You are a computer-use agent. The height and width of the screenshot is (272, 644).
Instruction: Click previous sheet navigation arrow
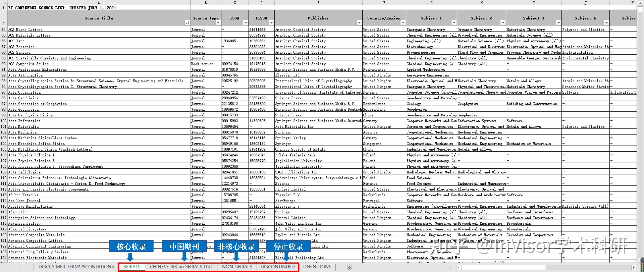(x=10, y=267)
